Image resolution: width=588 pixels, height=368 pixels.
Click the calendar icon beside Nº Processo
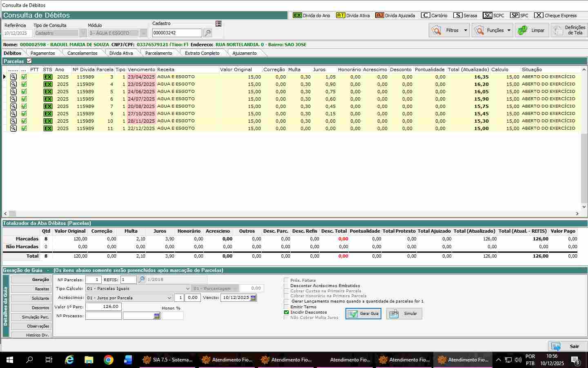[x=157, y=316]
